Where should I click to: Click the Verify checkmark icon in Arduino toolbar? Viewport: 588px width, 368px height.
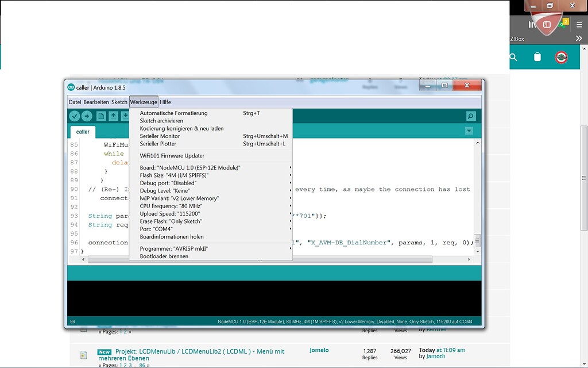click(74, 116)
